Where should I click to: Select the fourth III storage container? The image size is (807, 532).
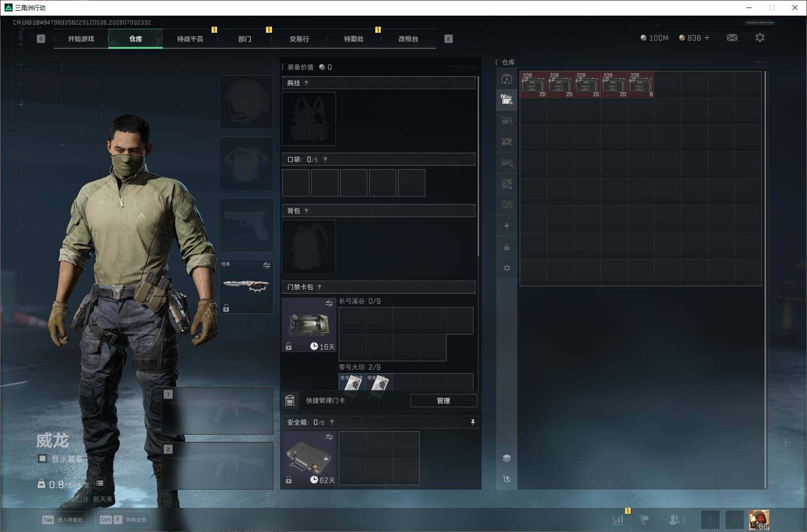click(507, 162)
